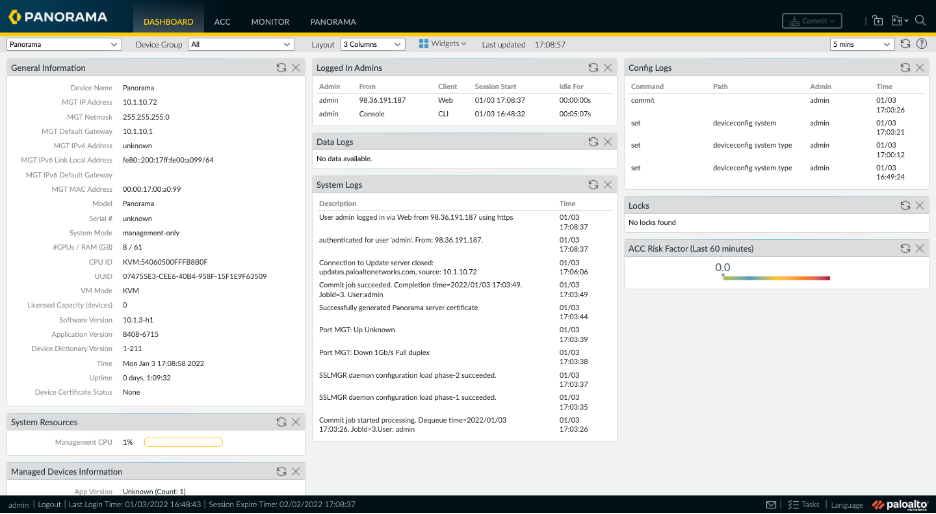This screenshot has height=514, width=936.
Task: Close the Logged In Admins widget
Action: [607, 67]
